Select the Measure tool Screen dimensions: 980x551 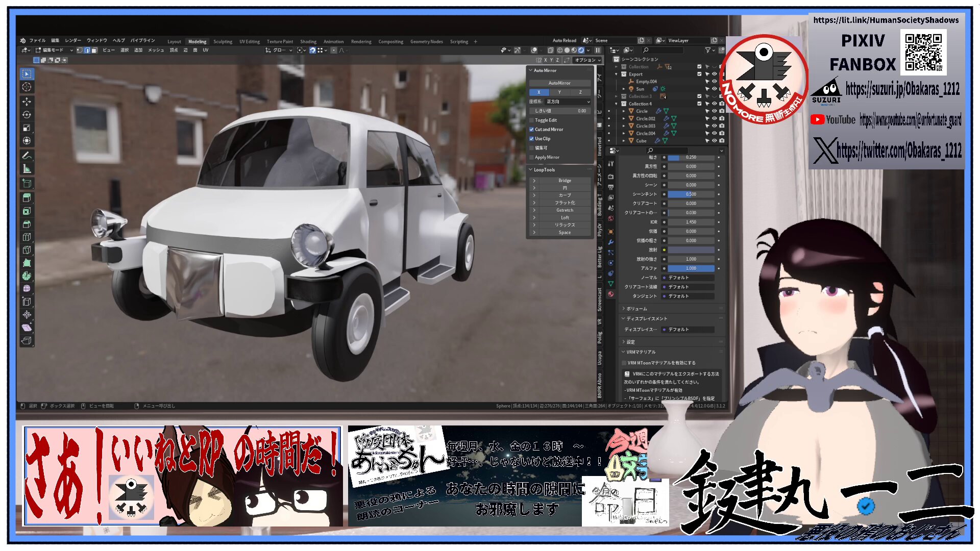pos(27,169)
